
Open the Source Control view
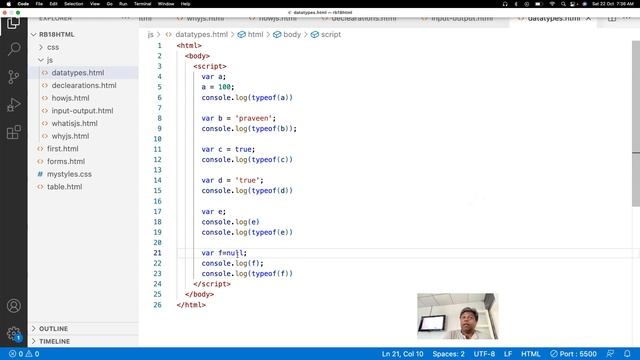(x=13, y=77)
